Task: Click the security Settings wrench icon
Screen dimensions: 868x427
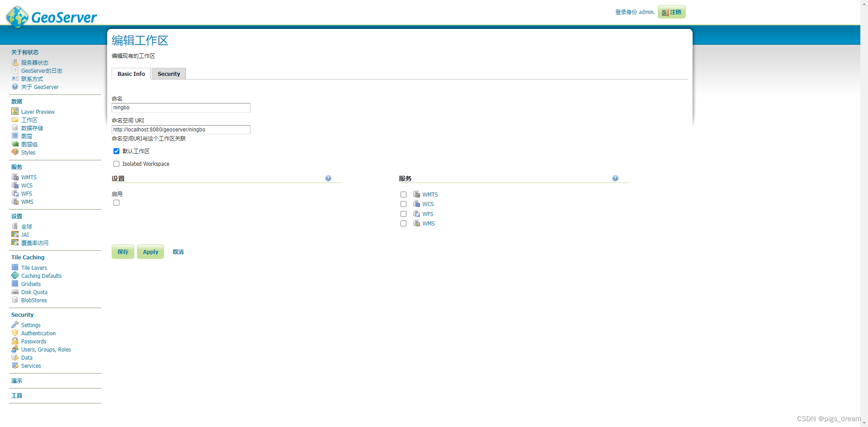Action: (15, 325)
